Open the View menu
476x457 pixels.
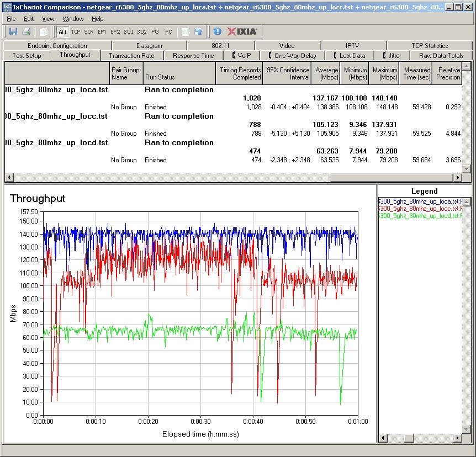[48, 19]
